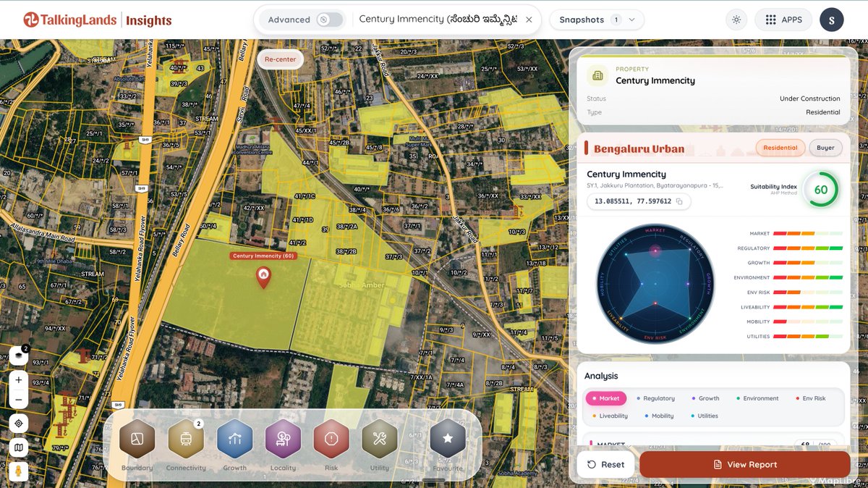Switch the basemap style
The width and height of the screenshot is (868, 488).
[x=19, y=448]
